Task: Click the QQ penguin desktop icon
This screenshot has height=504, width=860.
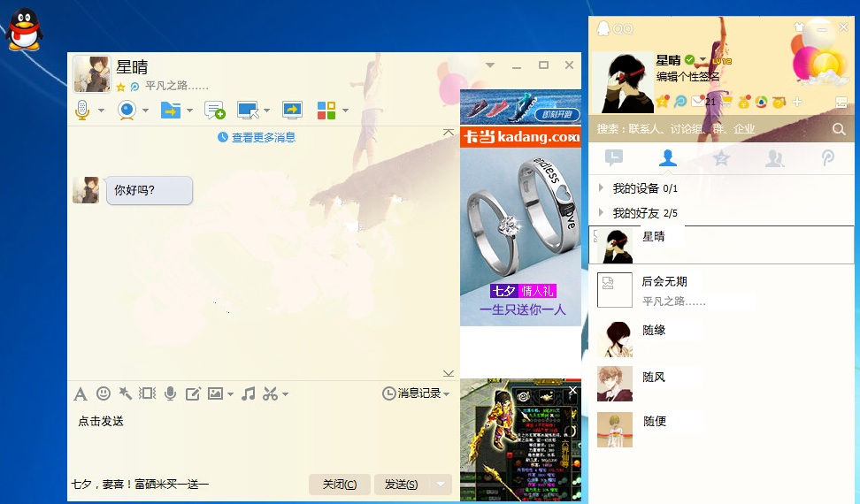Action: pos(24,29)
